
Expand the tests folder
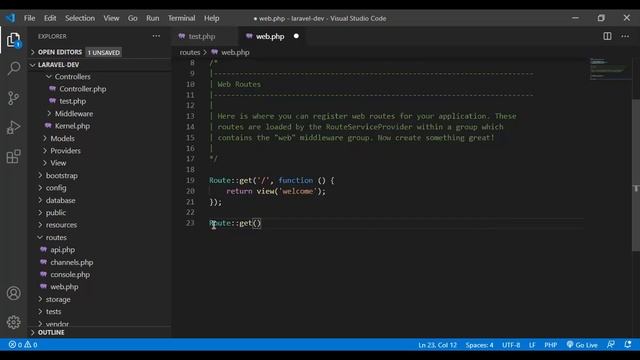[53, 311]
